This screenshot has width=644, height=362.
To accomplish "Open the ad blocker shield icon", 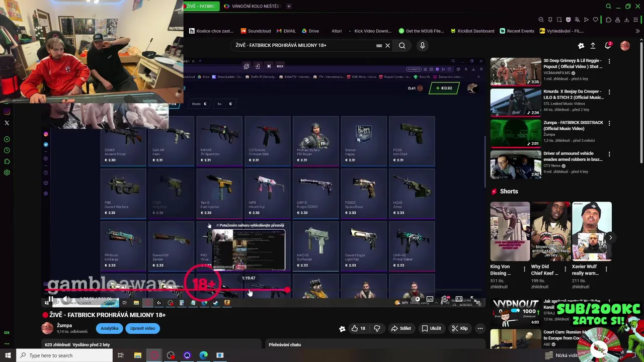I will pos(569,20).
